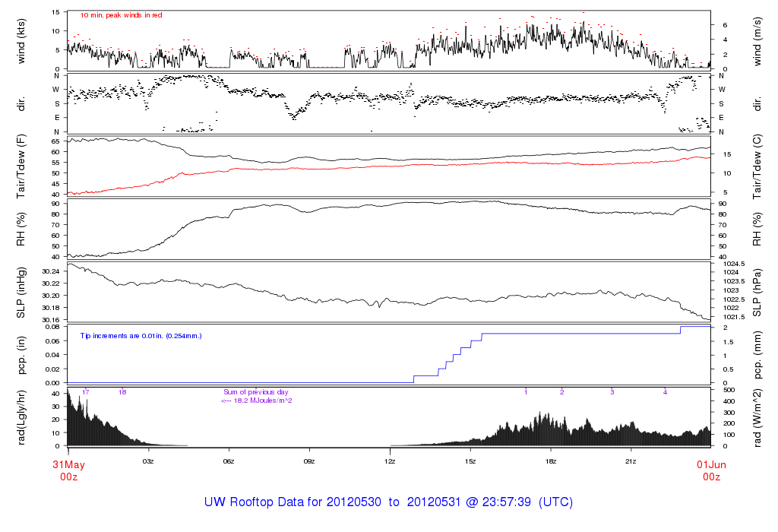Click the '12z' time axis label
Image resolution: width=778 pixels, height=532 pixels.
(x=390, y=461)
